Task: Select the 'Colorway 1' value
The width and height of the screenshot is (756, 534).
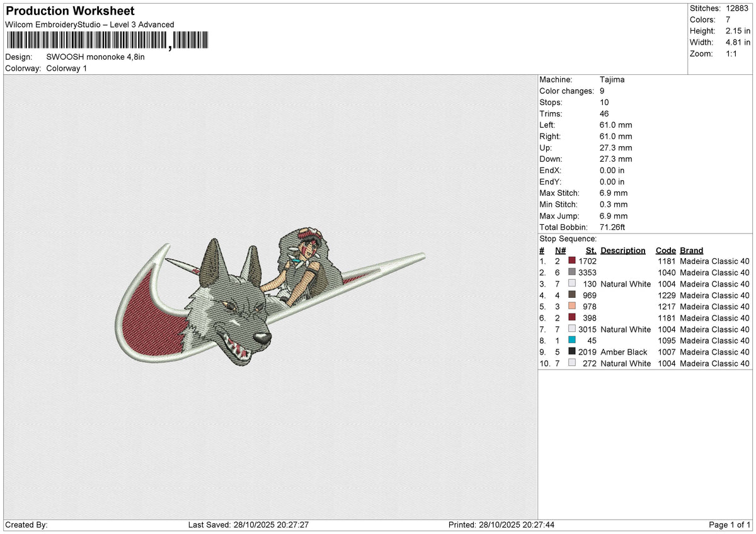Action: coord(67,68)
